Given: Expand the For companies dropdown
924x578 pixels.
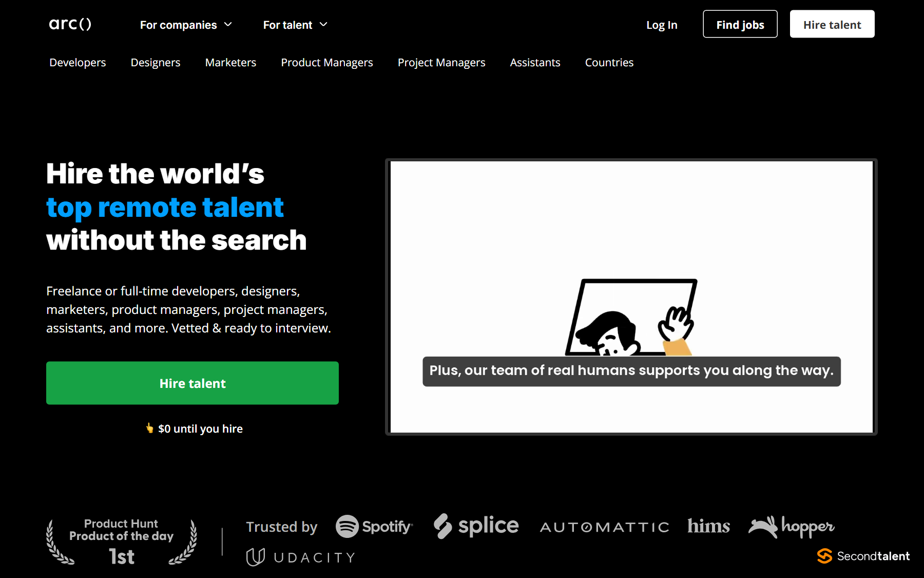Looking at the screenshot, I should coord(186,25).
